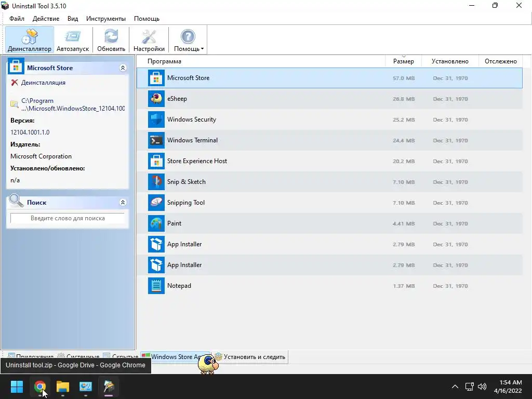Click the Snip & Sketch icon

(156, 182)
